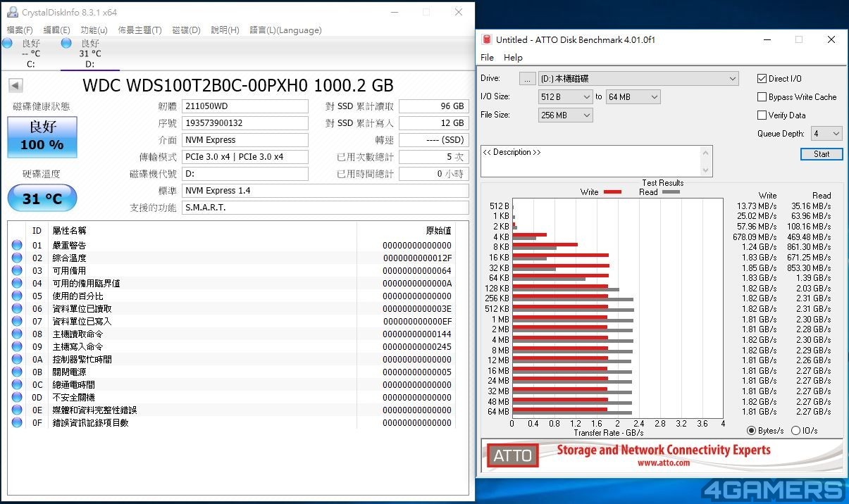This screenshot has height=504, width=849.
Task: Toggle the Direct I/O checkbox
Action: (x=762, y=78)
